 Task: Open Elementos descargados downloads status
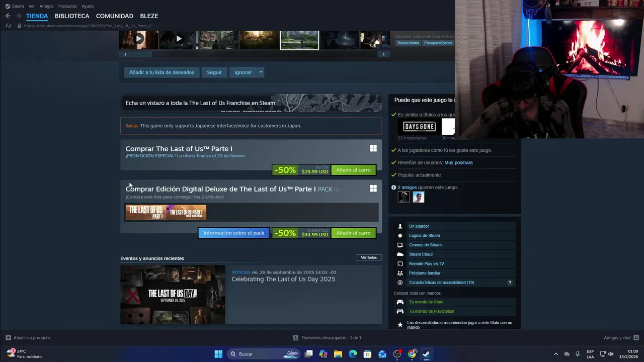[x=327, y=338]
